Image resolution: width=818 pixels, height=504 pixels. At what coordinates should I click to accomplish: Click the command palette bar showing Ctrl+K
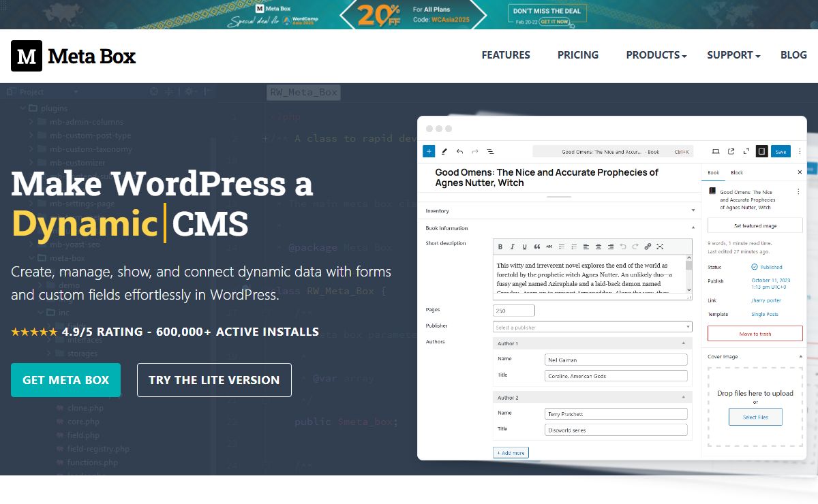[x=613, y=151]
